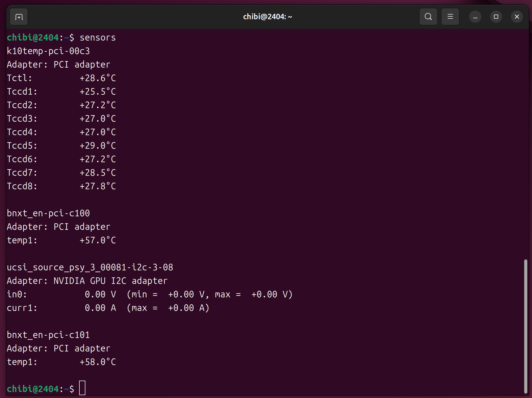Image resolution: width=532 pixels, height=398 pixels.
Task: Click the Tccd5 +29.0°C value
Action: [x=98, y=146]
